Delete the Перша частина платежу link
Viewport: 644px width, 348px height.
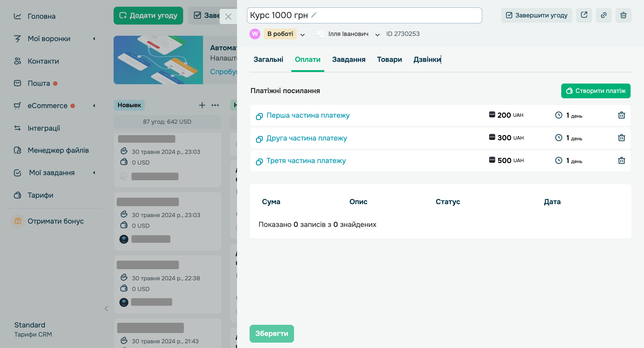(x=621, y=115)
